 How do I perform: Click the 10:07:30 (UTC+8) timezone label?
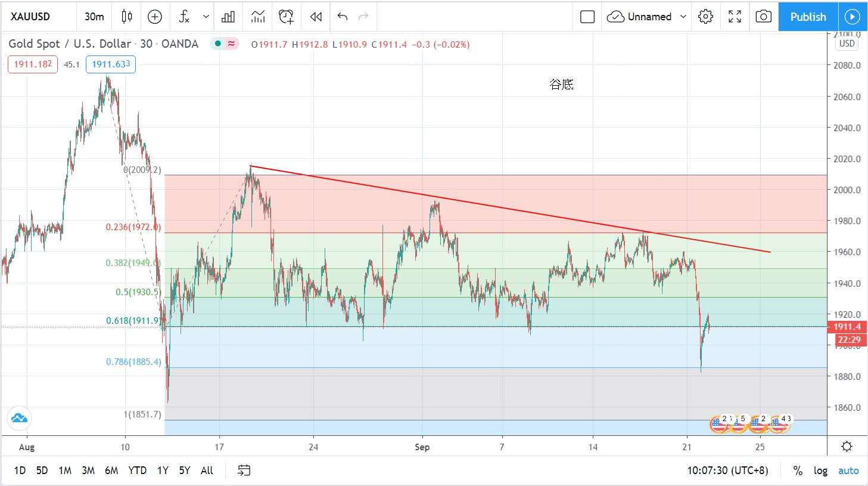(x=727, y=470)
